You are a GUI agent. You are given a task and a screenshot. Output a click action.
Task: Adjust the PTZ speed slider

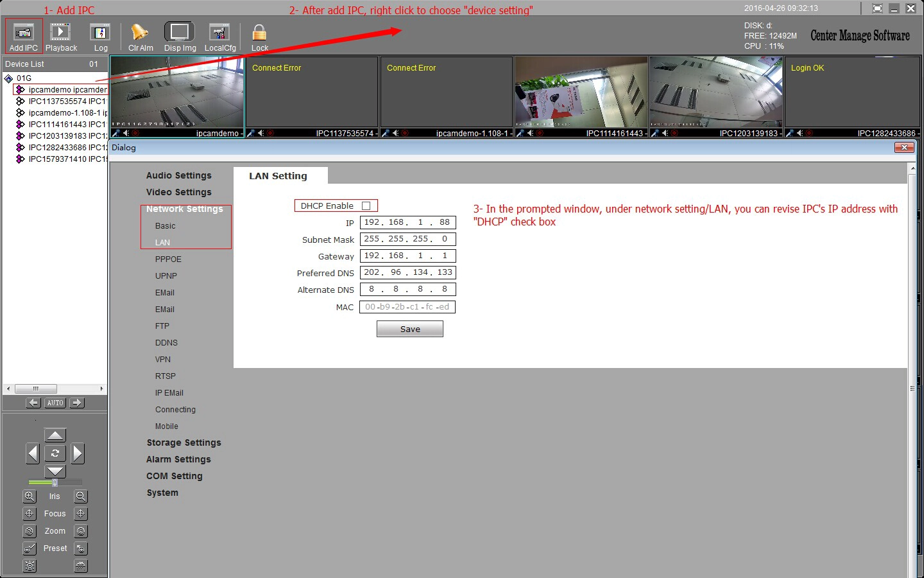pos(55,482)
